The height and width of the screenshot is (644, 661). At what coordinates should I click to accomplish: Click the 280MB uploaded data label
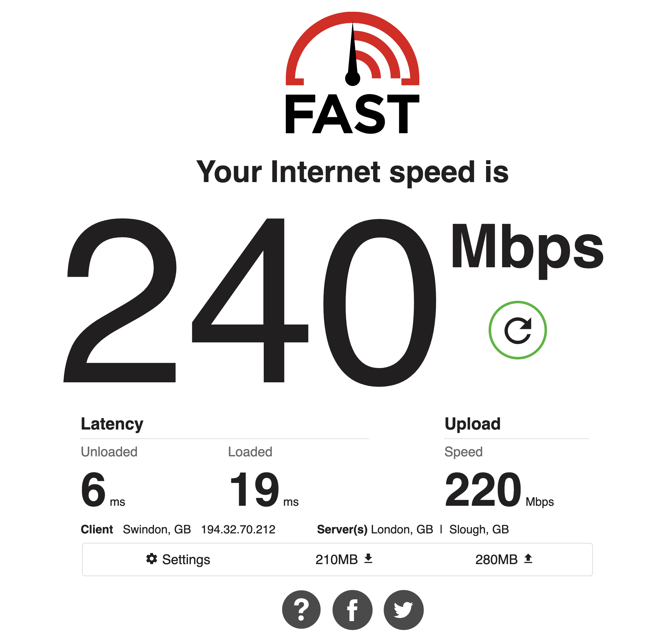pos(496,559)
